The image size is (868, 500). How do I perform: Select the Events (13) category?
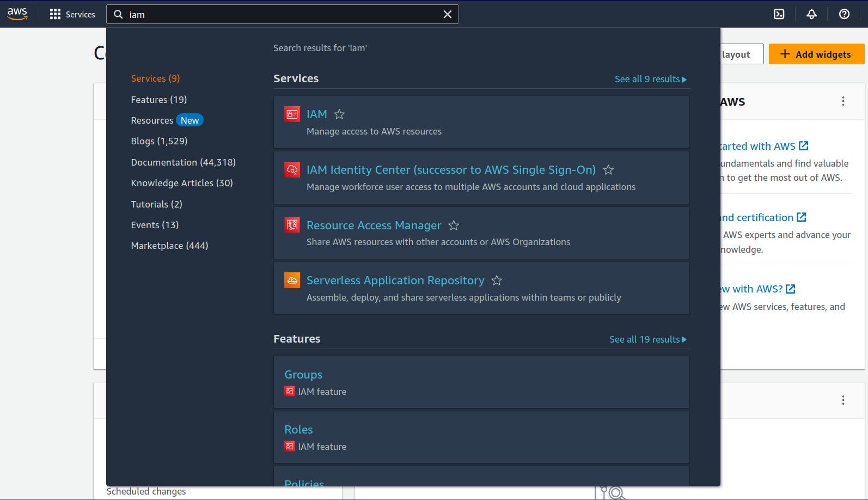[x=155, y=225]
